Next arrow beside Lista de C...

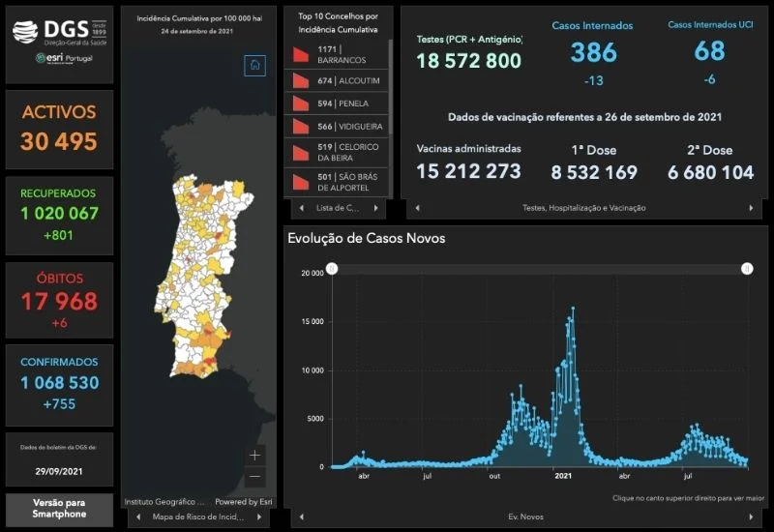[375, 208]
